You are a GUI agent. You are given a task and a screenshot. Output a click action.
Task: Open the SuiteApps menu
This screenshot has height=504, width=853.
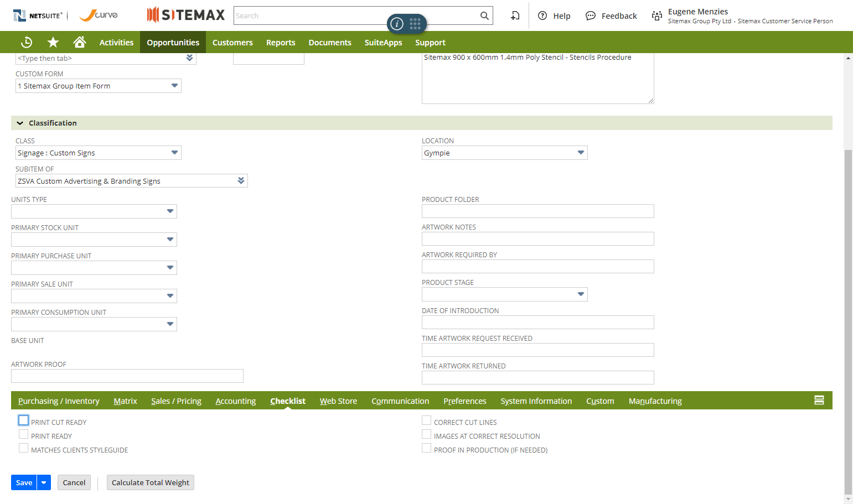tap(383, 42)
